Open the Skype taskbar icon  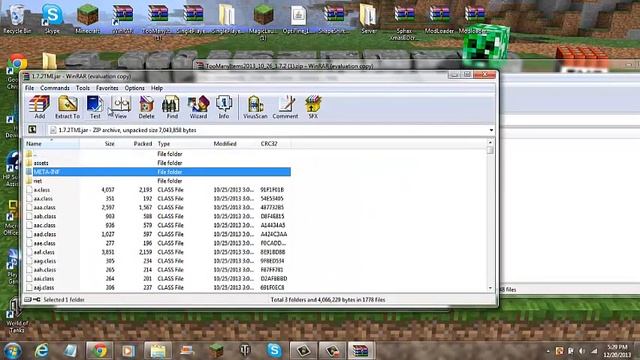click(274, 351)
